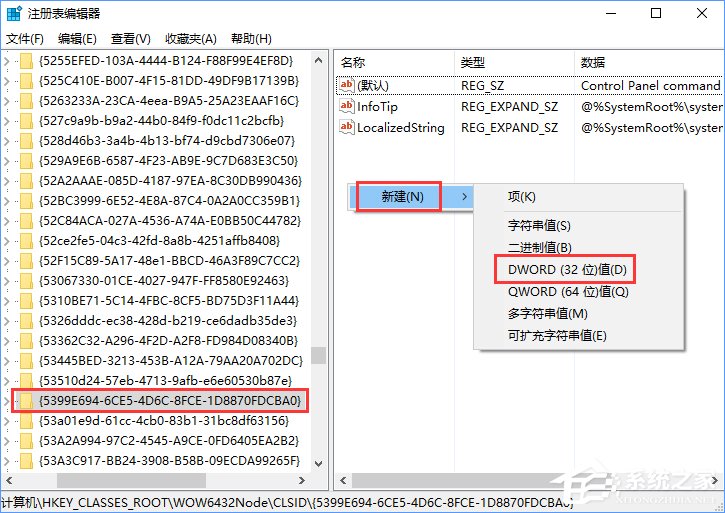Select 二进制值(B) from the submenu
Viewport: 725px width, 513px height.
tap(578, 247)
